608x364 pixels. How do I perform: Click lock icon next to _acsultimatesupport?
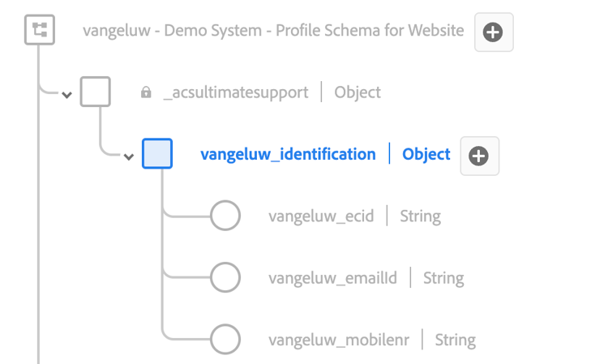[x=146, y=92]
